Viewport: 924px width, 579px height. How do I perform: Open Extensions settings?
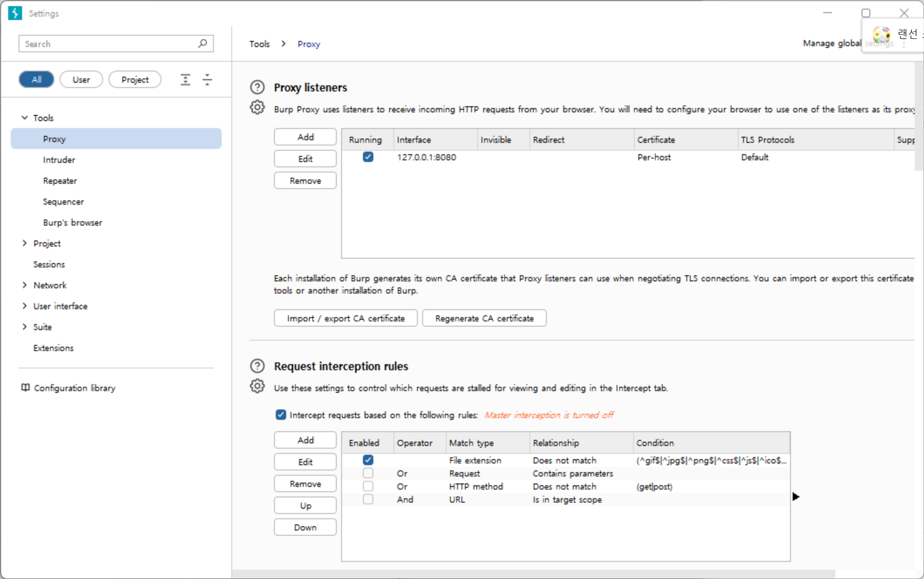pos(53,348)
